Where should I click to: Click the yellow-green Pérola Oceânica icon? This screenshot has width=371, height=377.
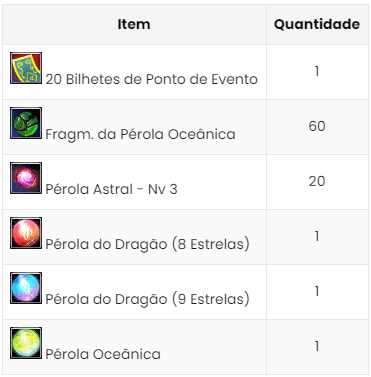coord(26,343)
